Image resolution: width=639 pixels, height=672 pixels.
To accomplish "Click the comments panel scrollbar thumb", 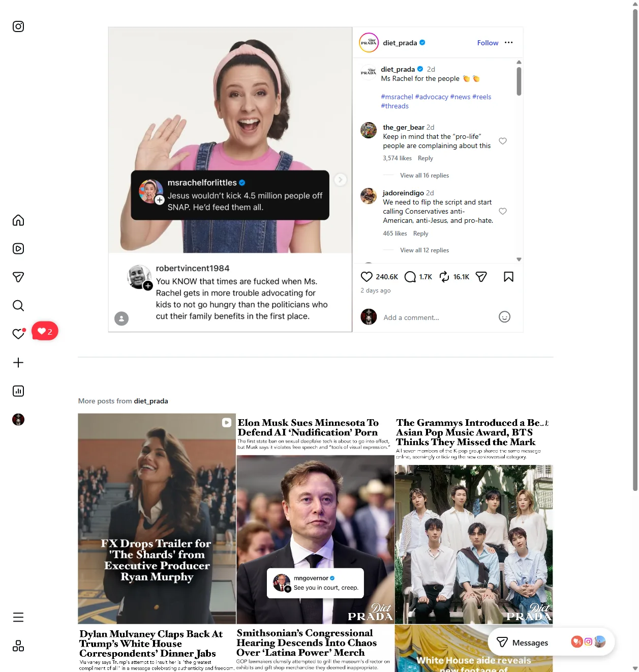I will pos(519,81).
